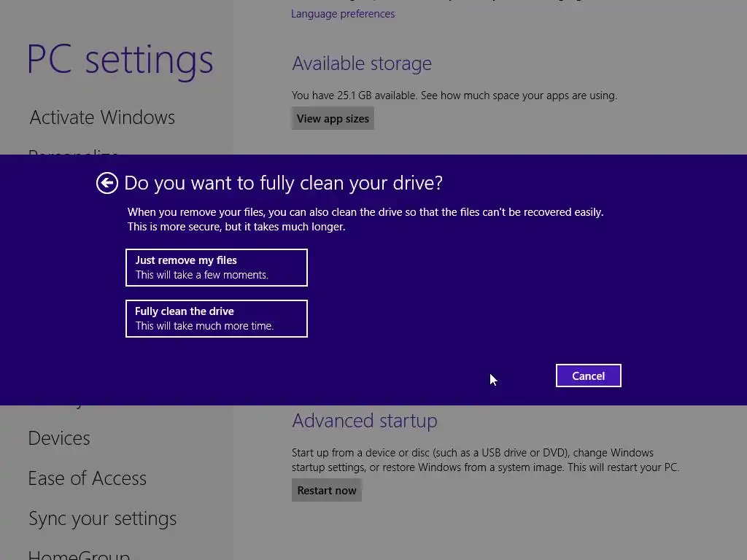Click the Available storage heading

coord(362,64)
